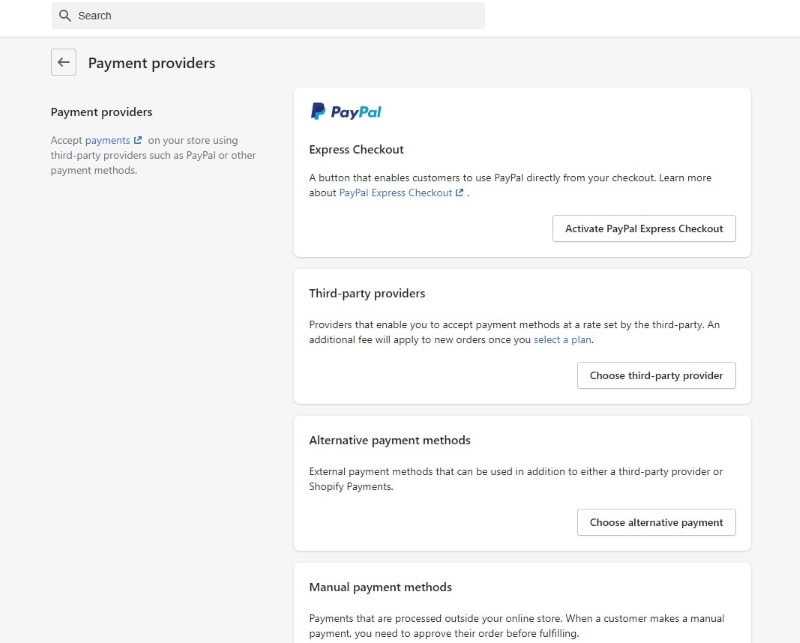Focus the Search input field

click(270, 16)
